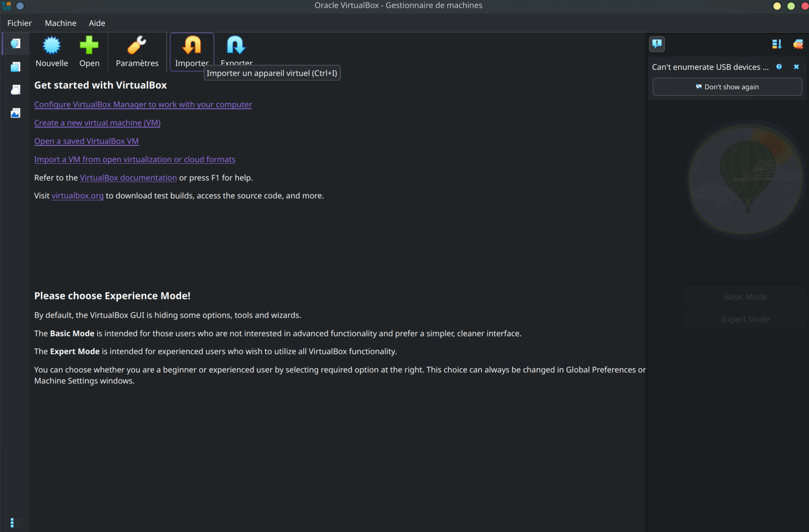This screenshot has height=532, width=809.
Task: Open the Cloud tool in left sidebar
Action: point(15,90)
